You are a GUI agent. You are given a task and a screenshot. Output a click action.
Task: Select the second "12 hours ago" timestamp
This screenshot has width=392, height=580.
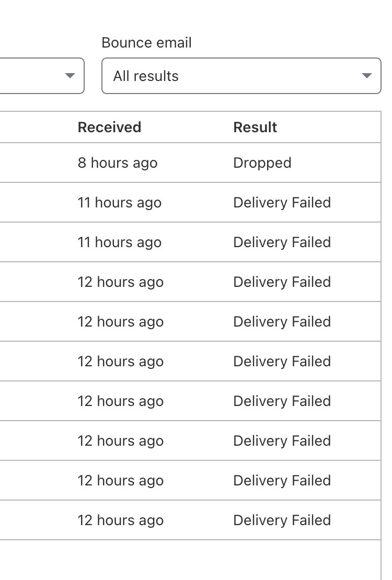pyautogui.click(x=121, y=321)
